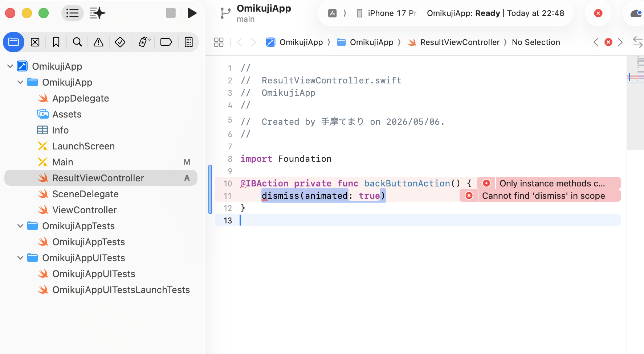
Task: Choose the iPhone 17 Pro run destination
Action: tap(387, 13)
